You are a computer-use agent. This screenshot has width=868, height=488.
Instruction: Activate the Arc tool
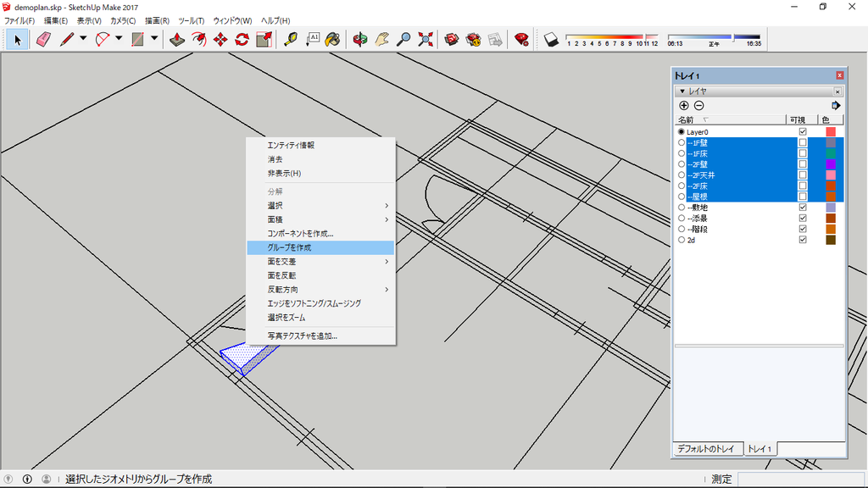103,40
